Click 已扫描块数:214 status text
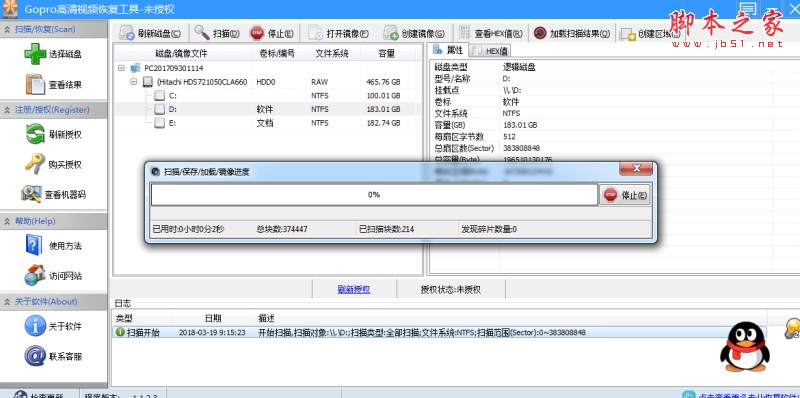Image resolution: width=800 pixels, height=398 pixels. click(386, 229)
